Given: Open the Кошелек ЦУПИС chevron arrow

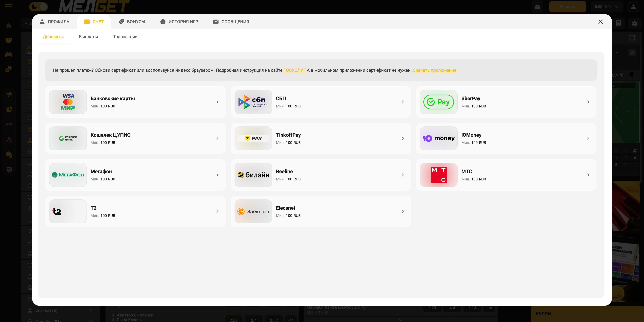Looking at the screenshot, I should click(217, 138).
